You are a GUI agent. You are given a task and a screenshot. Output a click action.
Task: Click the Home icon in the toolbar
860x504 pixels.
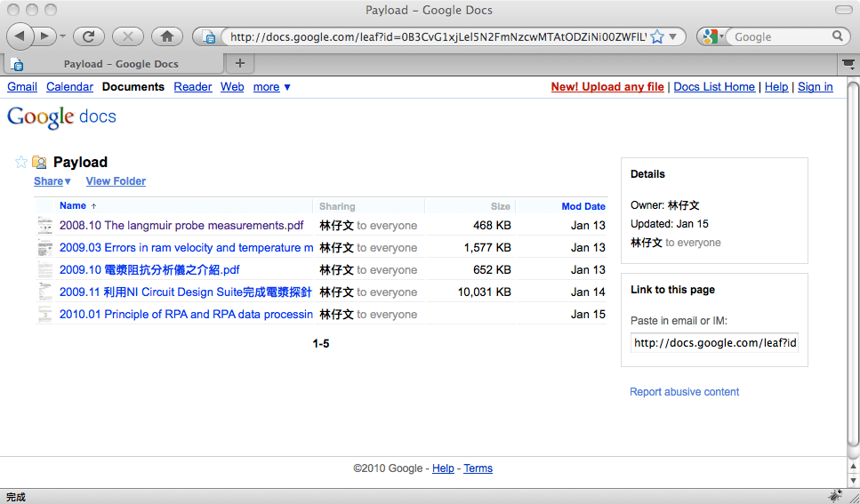(x=166, y=36)
